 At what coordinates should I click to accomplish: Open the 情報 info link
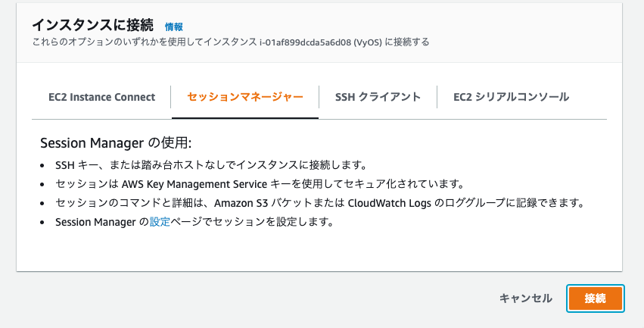tap(174, 27)
